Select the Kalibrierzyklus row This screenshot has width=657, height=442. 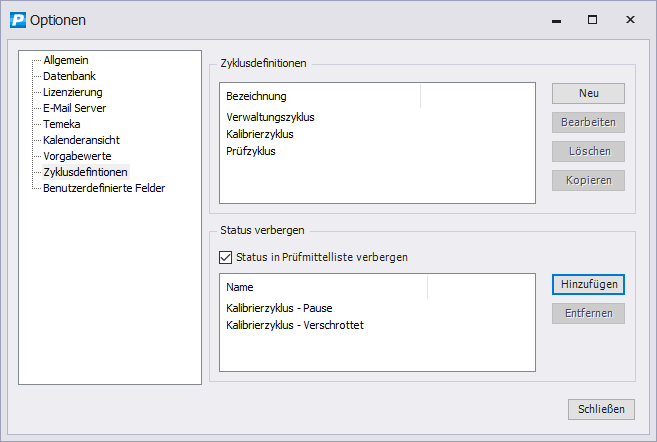(x=377, y=134)
